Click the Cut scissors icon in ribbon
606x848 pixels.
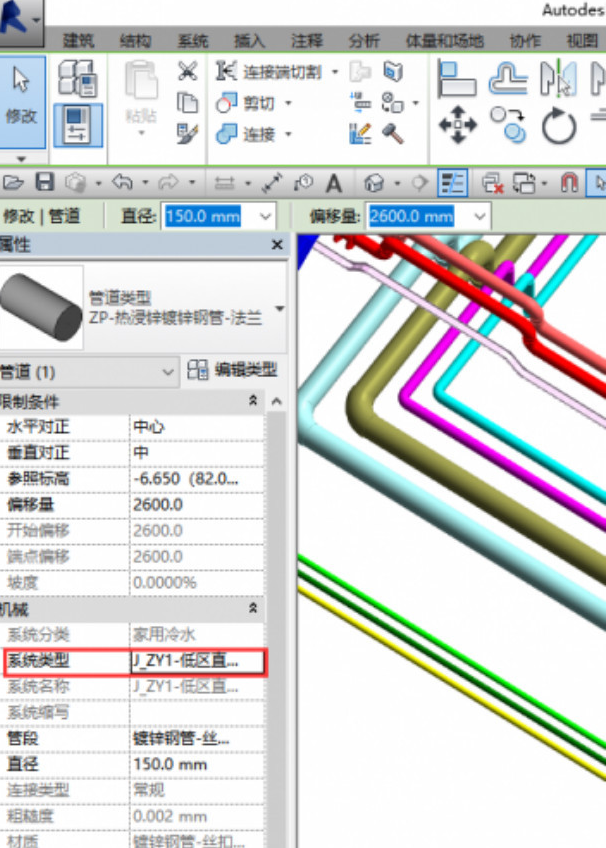(187, 72)
